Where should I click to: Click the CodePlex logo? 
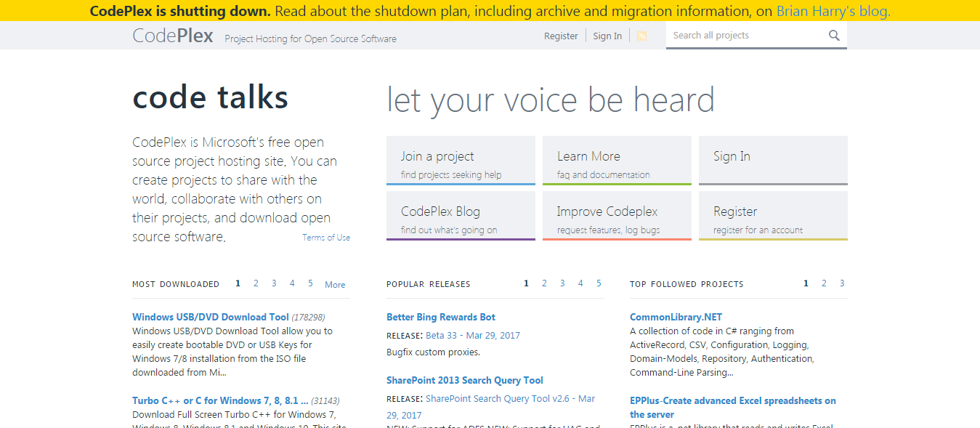[x=173, y=36]
